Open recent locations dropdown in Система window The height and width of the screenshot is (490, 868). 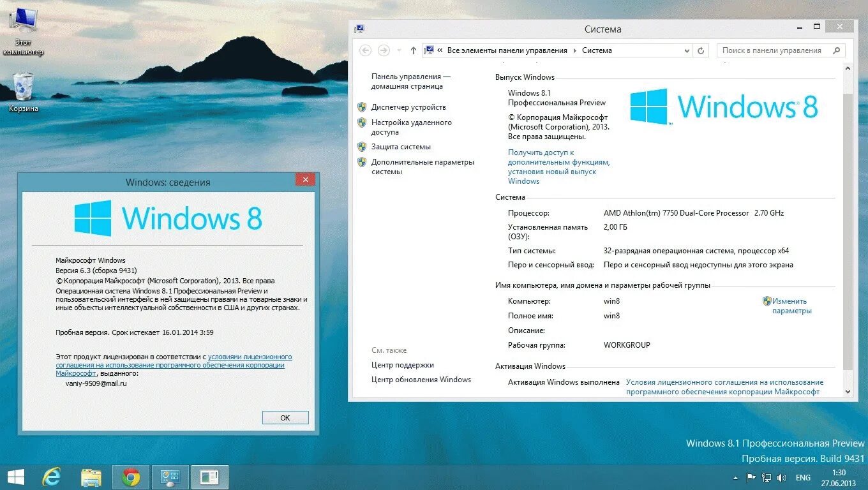399,50
